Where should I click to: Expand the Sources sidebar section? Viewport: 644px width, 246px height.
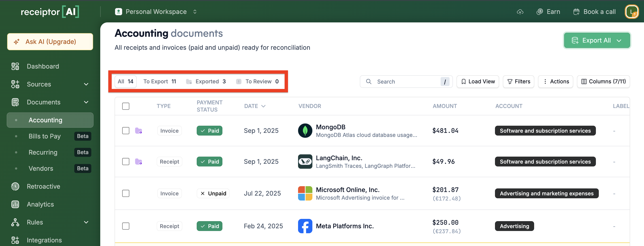[86, 84]
